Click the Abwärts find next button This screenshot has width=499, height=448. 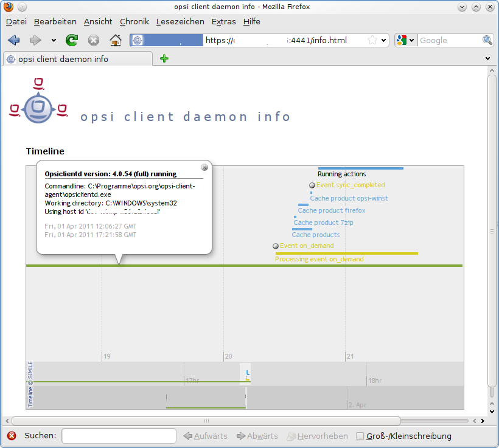[257, 436]
